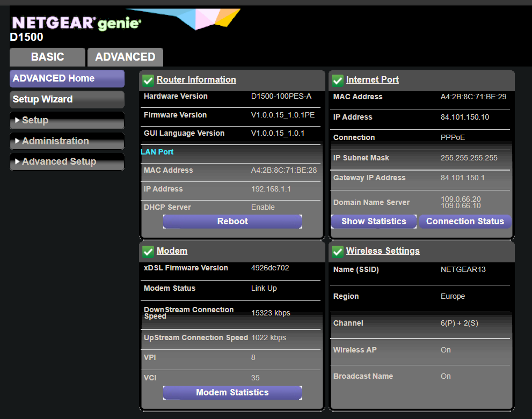Select gateway IP address 84.101.150.1

[462, 178]
